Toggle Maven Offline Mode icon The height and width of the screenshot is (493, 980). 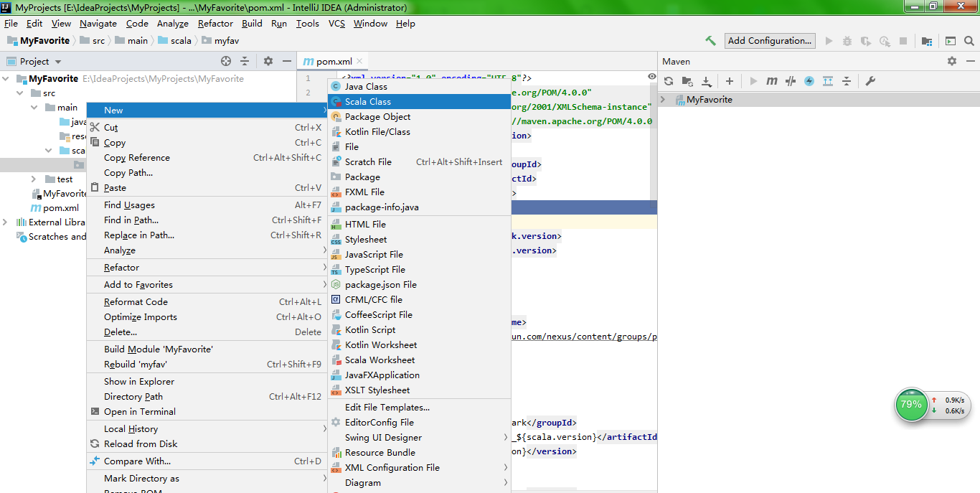pos(791,81)
